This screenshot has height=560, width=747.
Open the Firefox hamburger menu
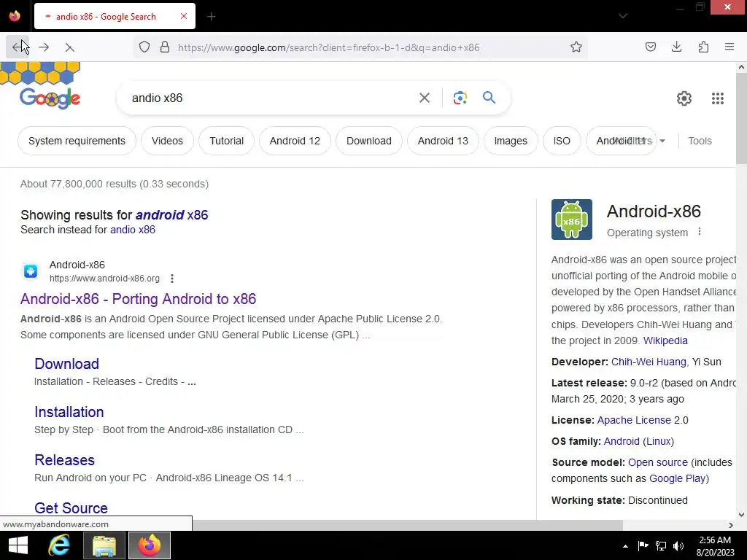click(x=729, y=47)
